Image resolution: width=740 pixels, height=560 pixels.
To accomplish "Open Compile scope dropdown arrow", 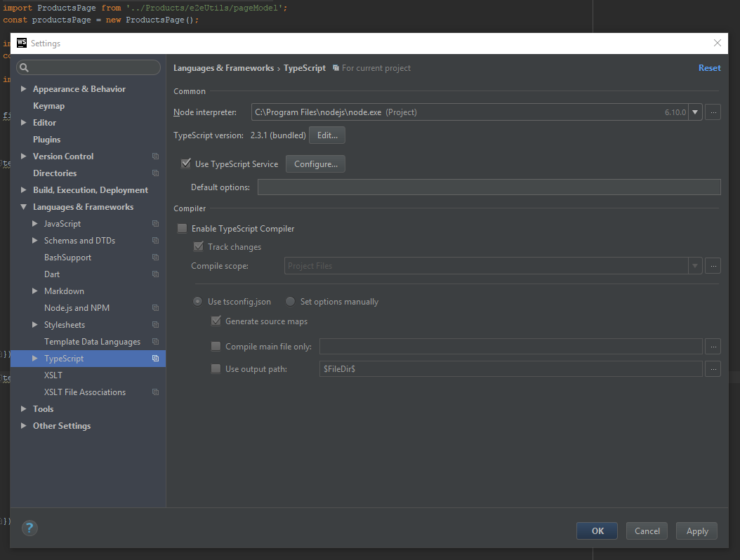I will pos(694,265).
